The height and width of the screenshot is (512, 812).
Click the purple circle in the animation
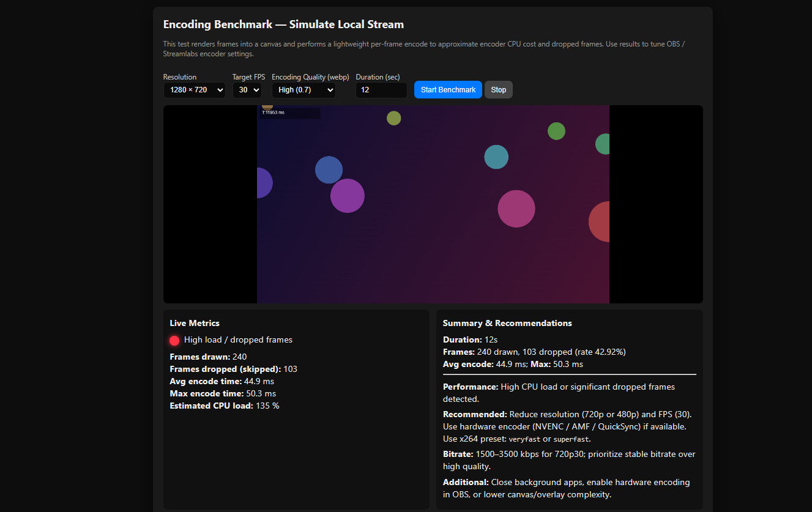[x=347, y=195]
